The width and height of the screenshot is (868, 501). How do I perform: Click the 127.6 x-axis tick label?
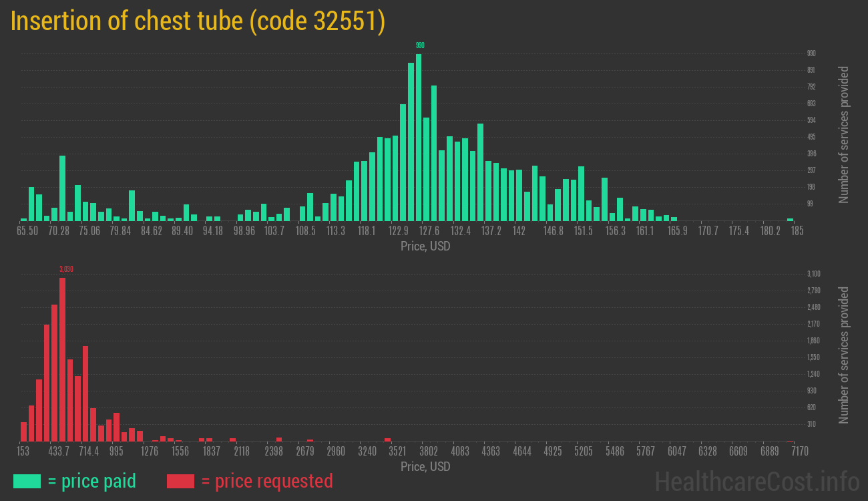pos(429,230)
